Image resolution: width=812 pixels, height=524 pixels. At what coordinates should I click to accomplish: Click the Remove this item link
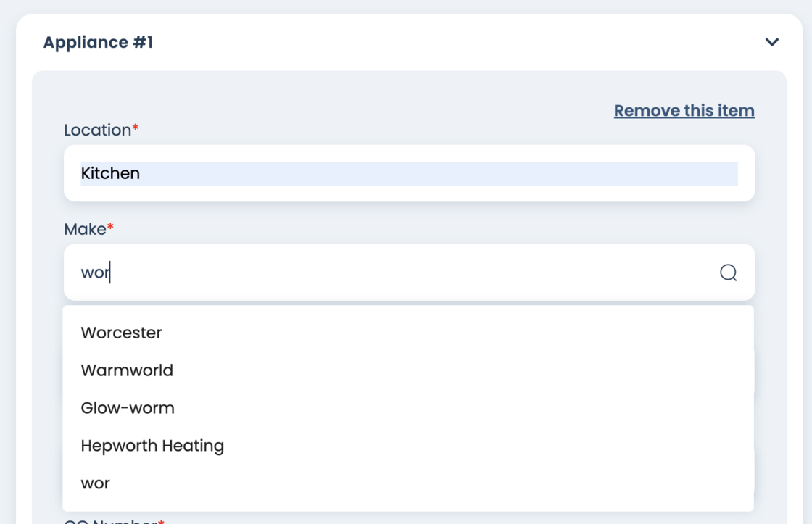pos(684,111)
